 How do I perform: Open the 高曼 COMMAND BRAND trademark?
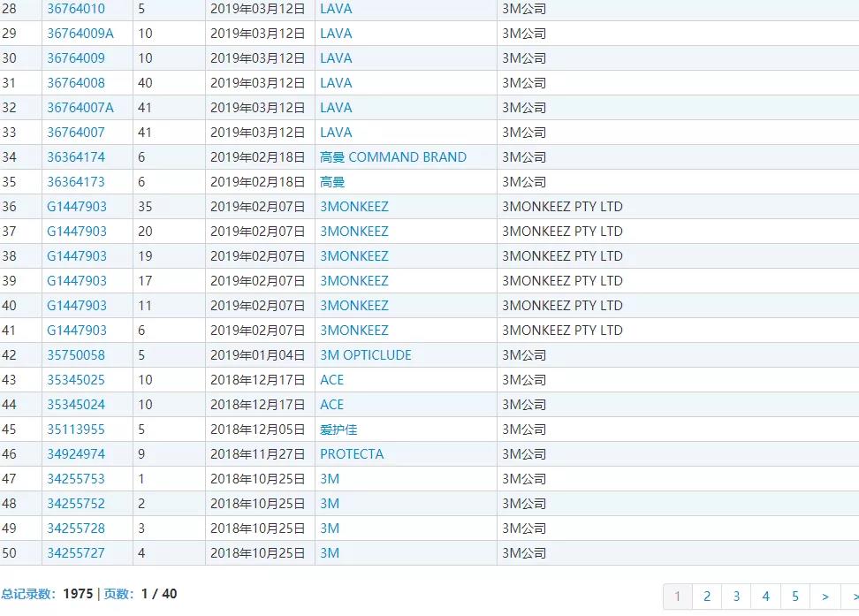click(393, 157)
